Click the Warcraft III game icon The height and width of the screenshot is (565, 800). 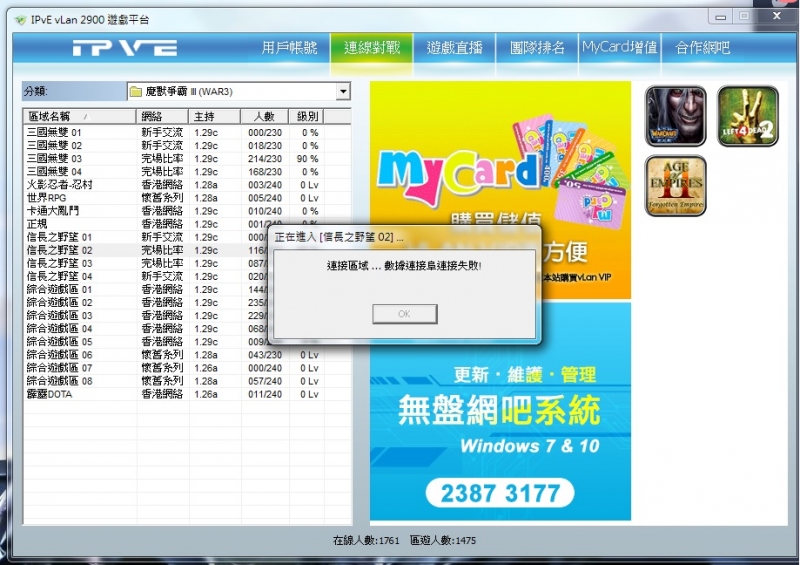click(676, 116)
